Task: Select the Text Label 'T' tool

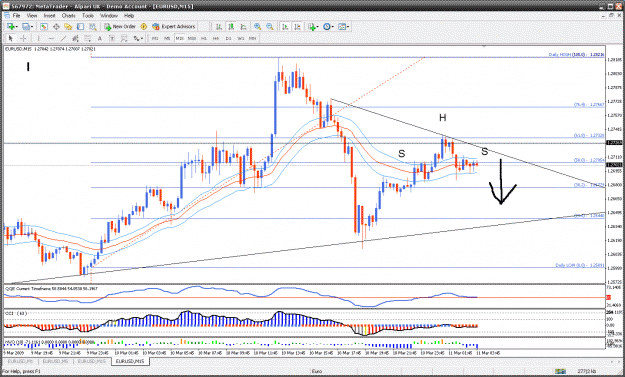Action: (112, 38)
